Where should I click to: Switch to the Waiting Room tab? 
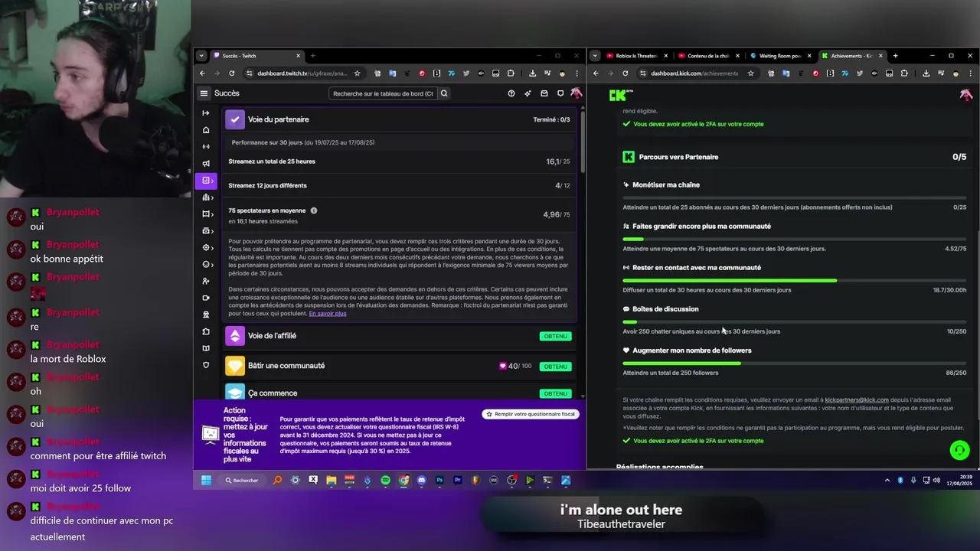[x=780, y=56]
